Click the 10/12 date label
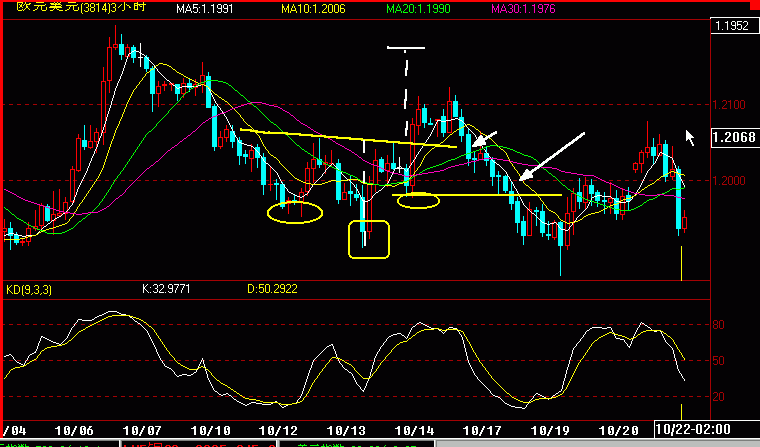 click(278, 431)
